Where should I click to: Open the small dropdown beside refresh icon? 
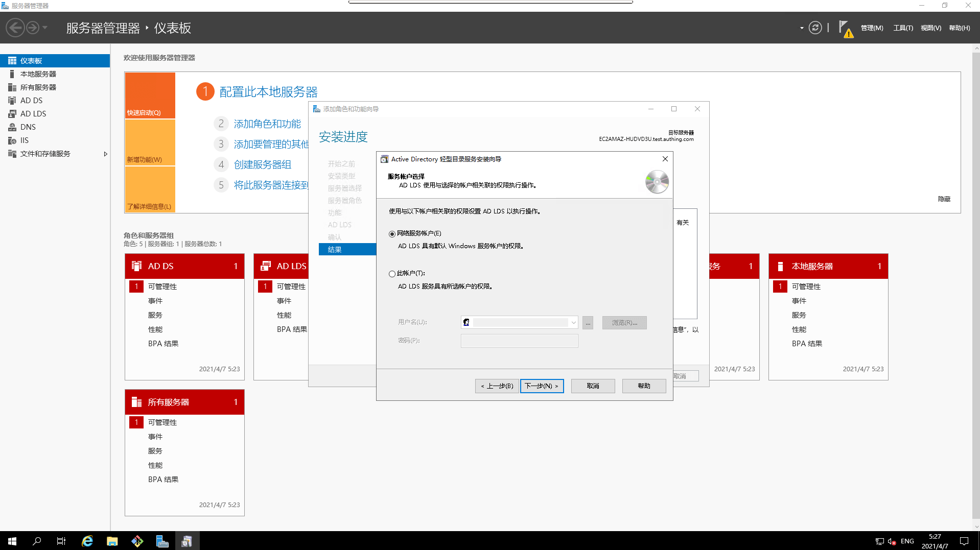801,28
